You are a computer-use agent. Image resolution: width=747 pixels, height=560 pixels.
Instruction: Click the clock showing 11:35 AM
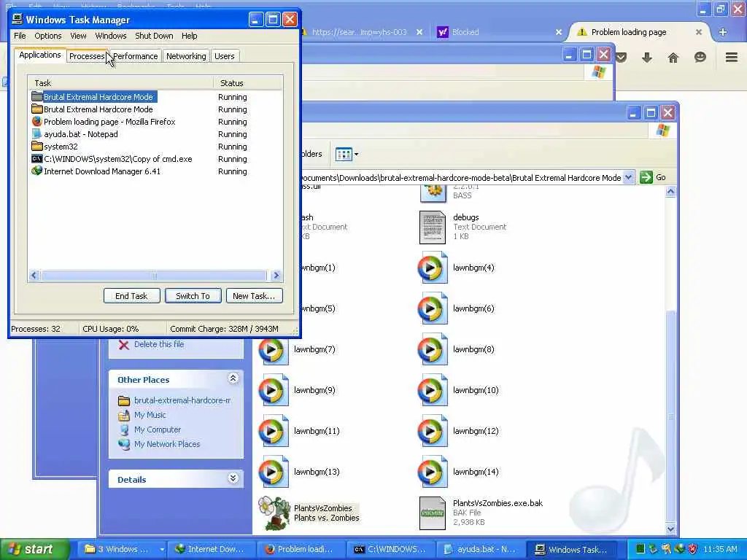(720, 550)
